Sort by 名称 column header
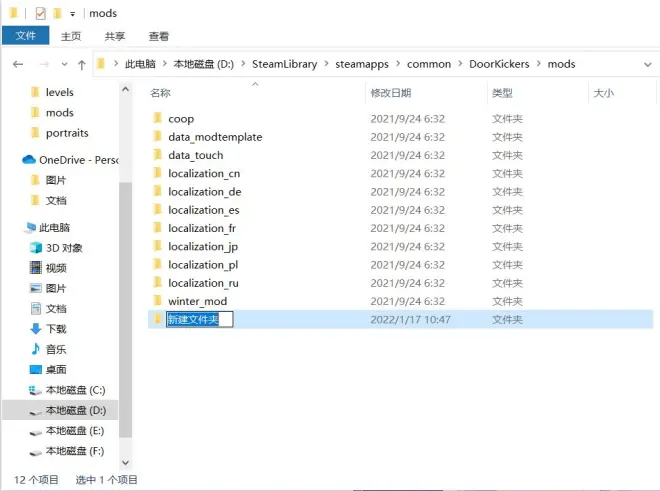Screen dimensions: 660x491 [160, 93]
